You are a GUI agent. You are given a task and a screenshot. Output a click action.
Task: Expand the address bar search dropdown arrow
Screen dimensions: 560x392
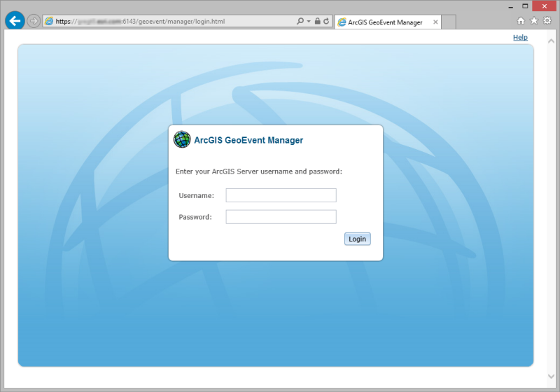[x=308, y=22]
